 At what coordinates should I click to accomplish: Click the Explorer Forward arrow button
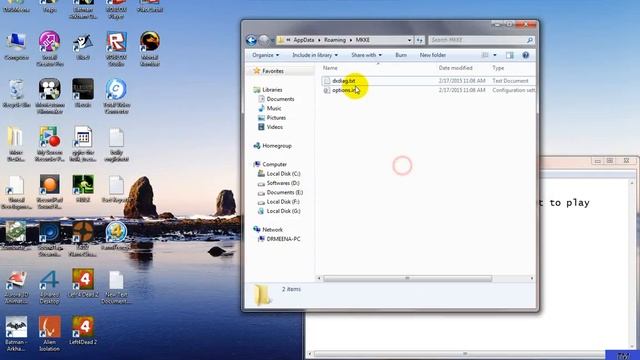pos(264,40)
